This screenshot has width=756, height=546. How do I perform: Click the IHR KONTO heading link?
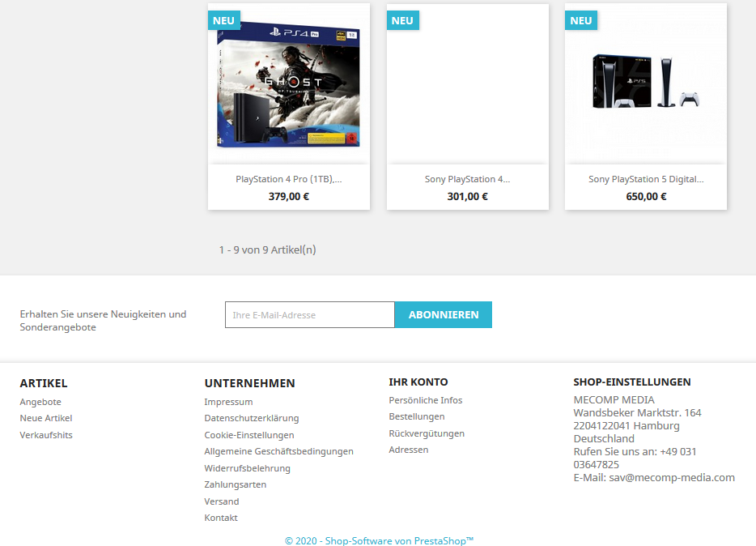418,382
